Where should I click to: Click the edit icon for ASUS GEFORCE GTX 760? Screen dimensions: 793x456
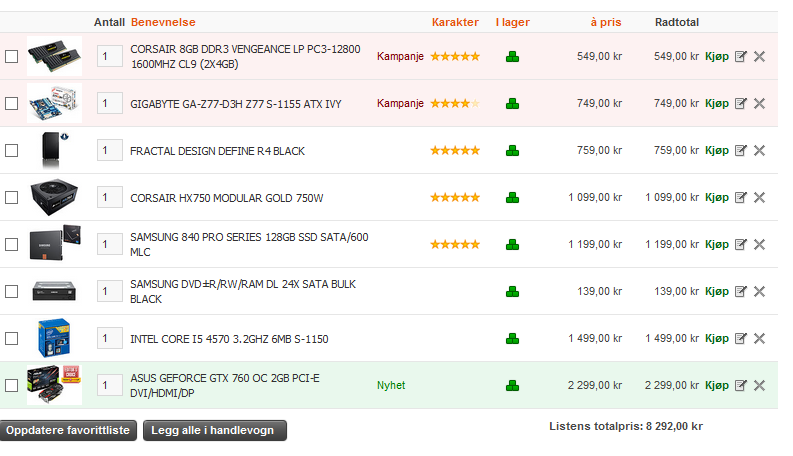(x=740, y=385)
